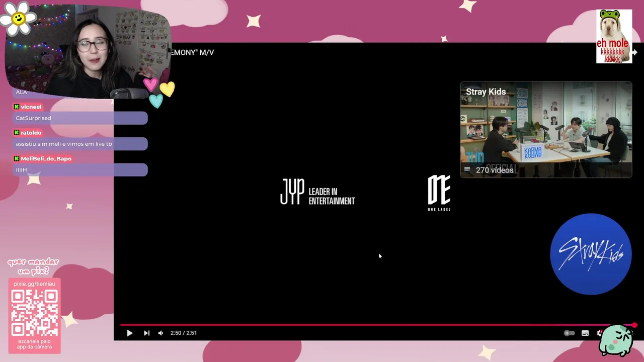
Task: Click username MeliBeli_do_Bapo in chat
Action: (x=46, y=158)
